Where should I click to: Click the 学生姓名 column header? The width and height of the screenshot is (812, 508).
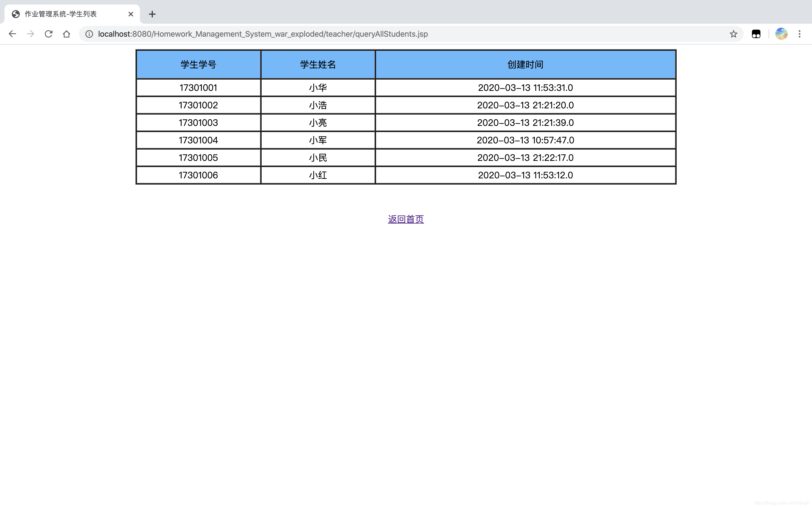tap(318, 65)
